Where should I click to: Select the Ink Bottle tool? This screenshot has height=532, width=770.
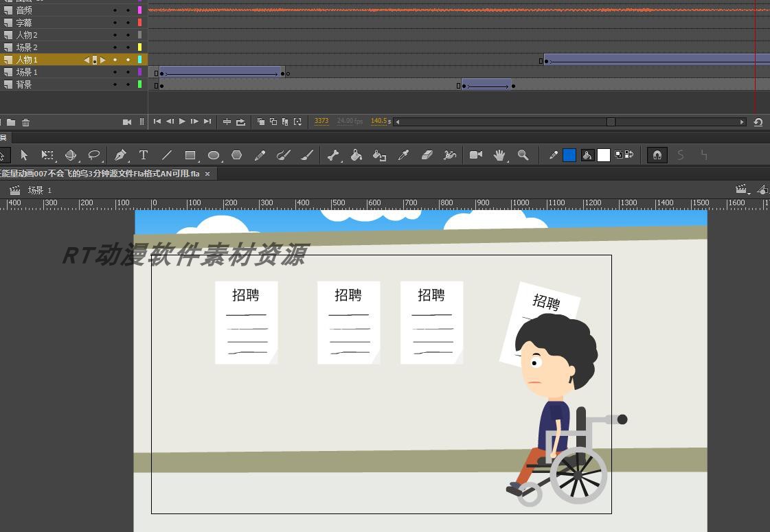click(380, 155)
